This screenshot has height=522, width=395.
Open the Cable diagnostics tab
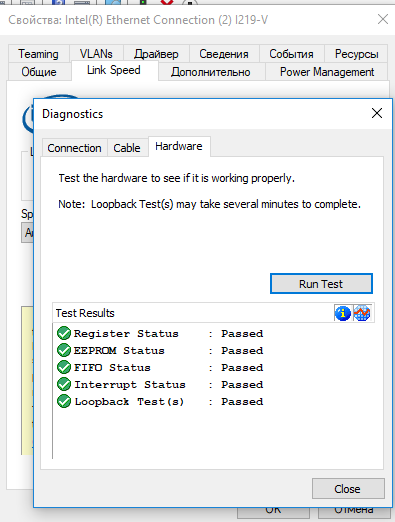(127, 148)
